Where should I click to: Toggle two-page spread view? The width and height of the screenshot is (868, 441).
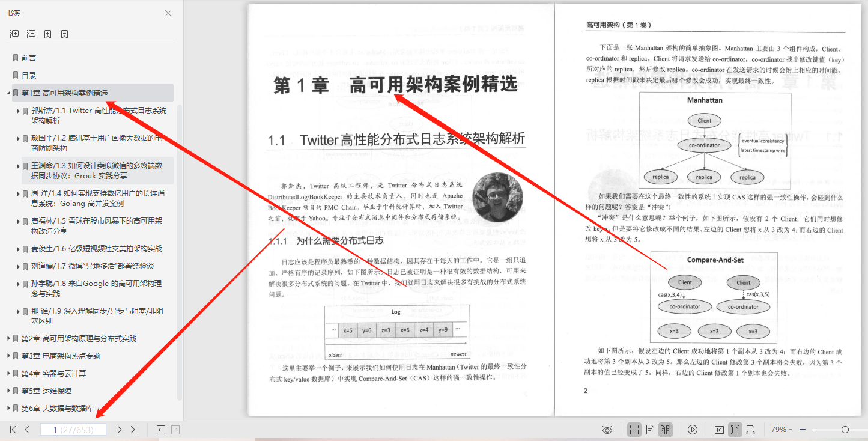point(666,430)
